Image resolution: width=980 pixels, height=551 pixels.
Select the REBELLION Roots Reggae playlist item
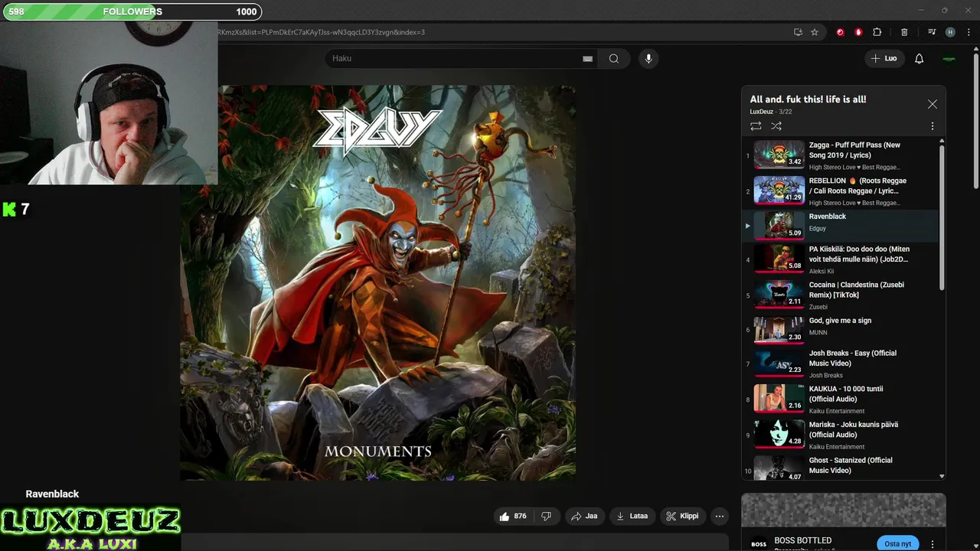pos(841,191)
